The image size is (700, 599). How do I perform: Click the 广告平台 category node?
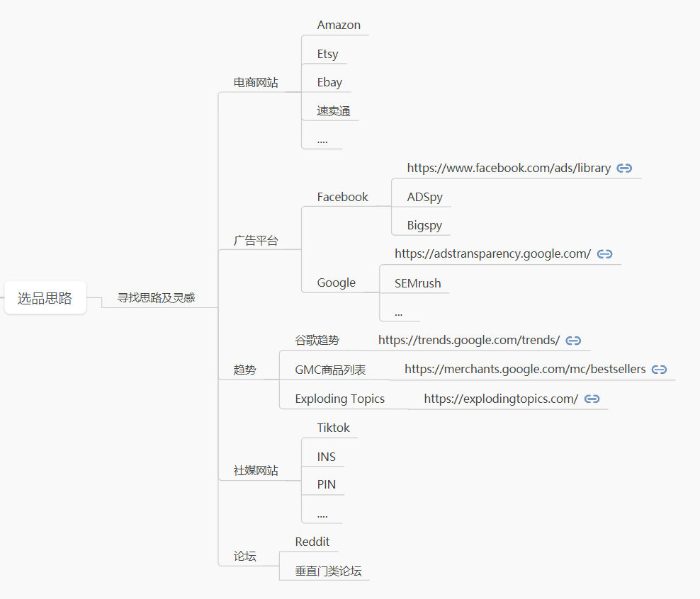click(x=256, y=241)
